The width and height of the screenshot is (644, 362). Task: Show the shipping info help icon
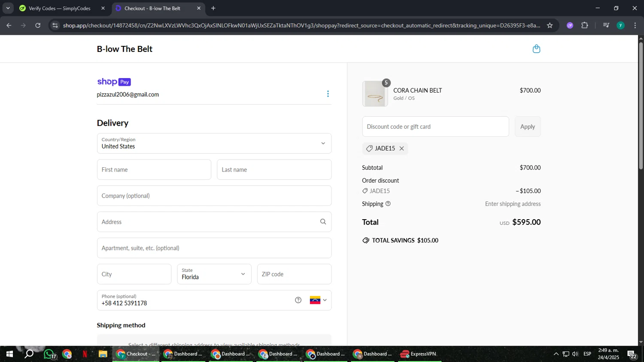[x=388, y=204]
